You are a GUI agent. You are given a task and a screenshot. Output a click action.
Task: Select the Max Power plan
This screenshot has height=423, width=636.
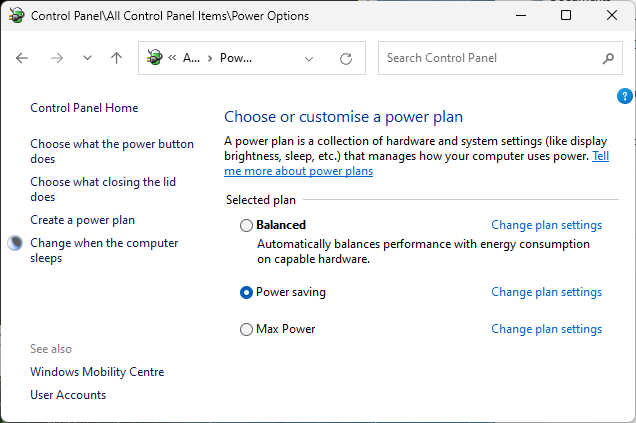click(x=246, y=329)
